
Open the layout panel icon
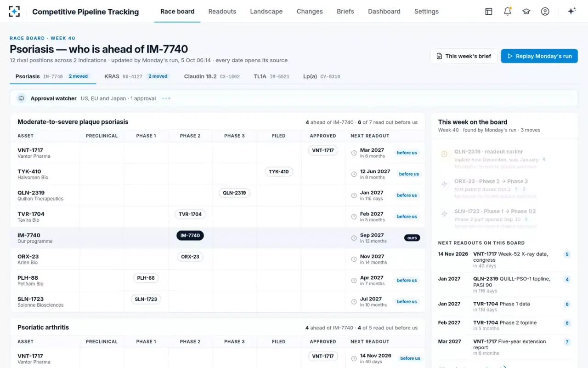[x=489, y=11]
